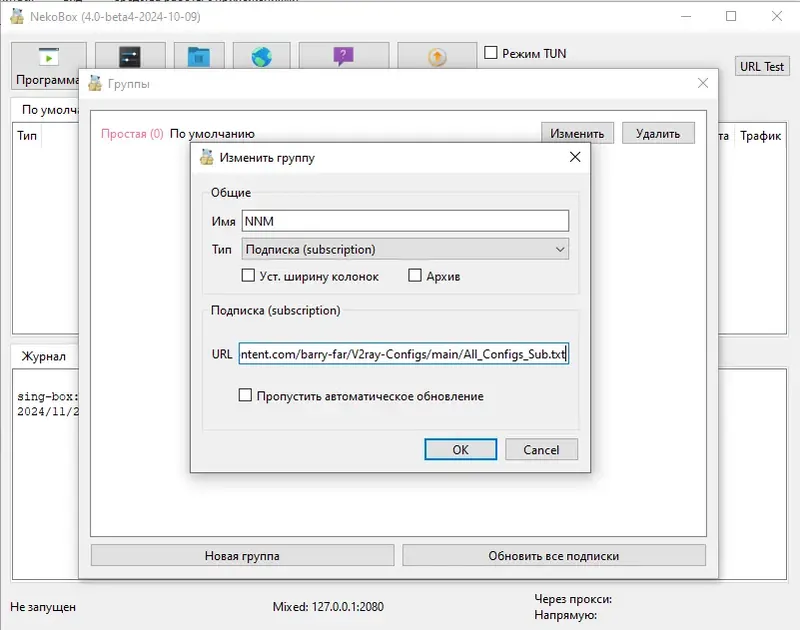Click the URL Test button
Image resolution: width=800 pixels, height=630 pixels.
pyautogui.click(x=762, y=66)
